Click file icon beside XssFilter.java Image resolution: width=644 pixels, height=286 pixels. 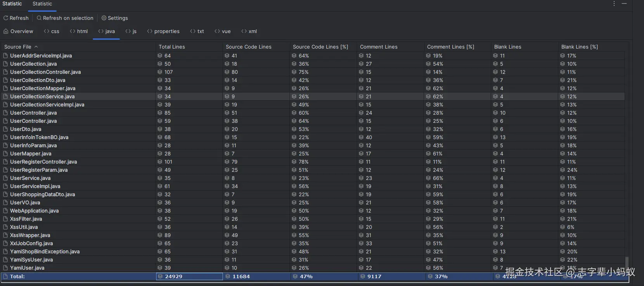[5, 219]
